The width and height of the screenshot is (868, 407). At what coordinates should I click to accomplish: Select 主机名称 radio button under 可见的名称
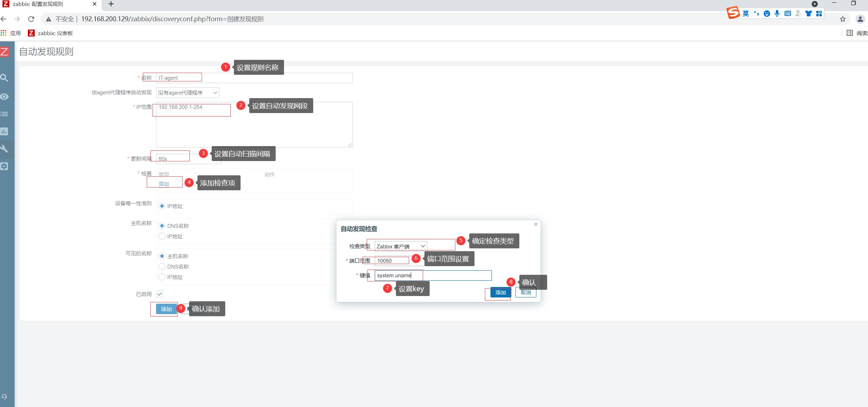161,256
